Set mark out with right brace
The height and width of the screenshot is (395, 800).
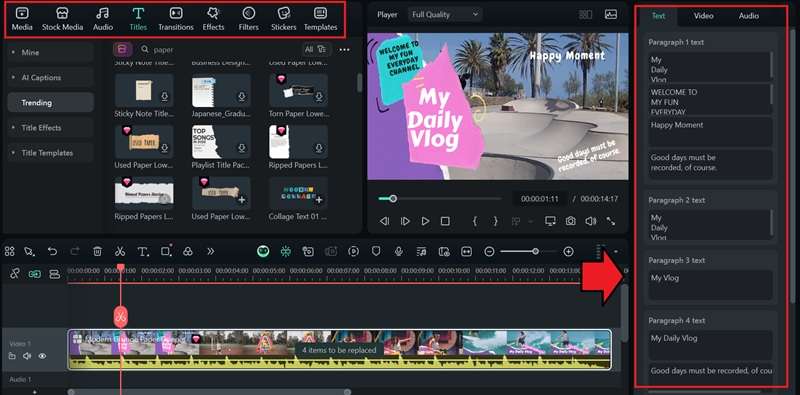point(495,221)
